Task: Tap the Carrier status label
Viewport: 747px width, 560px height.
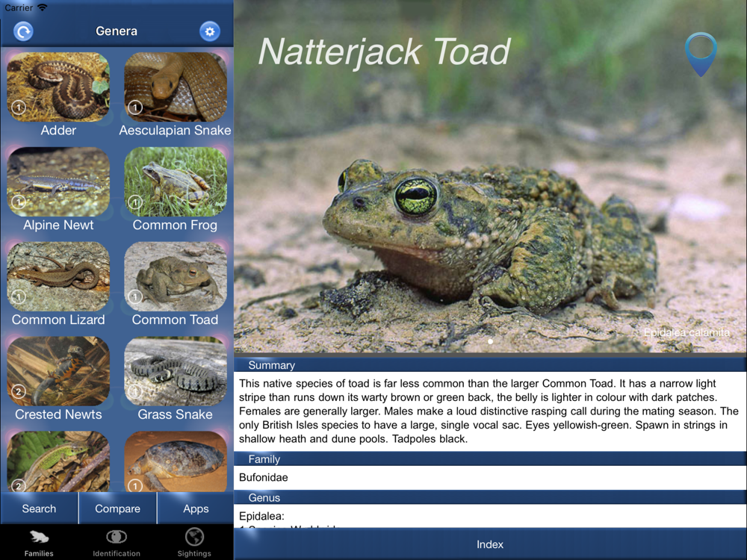Action: pyautogui.click(x=19, y=7)
